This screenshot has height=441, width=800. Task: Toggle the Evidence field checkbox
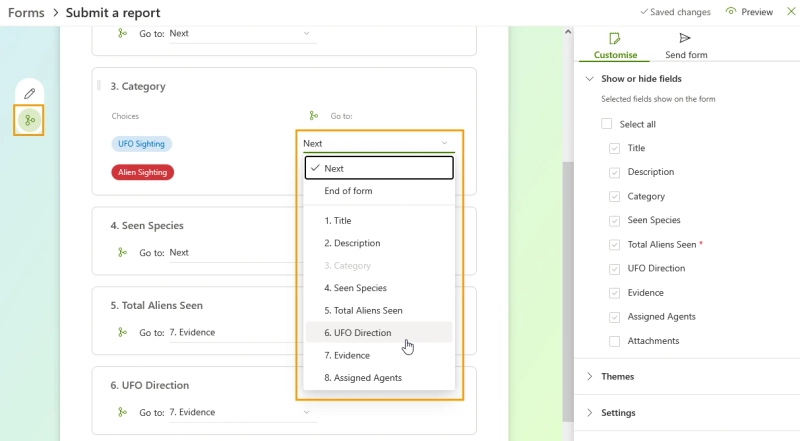[614, 293]
